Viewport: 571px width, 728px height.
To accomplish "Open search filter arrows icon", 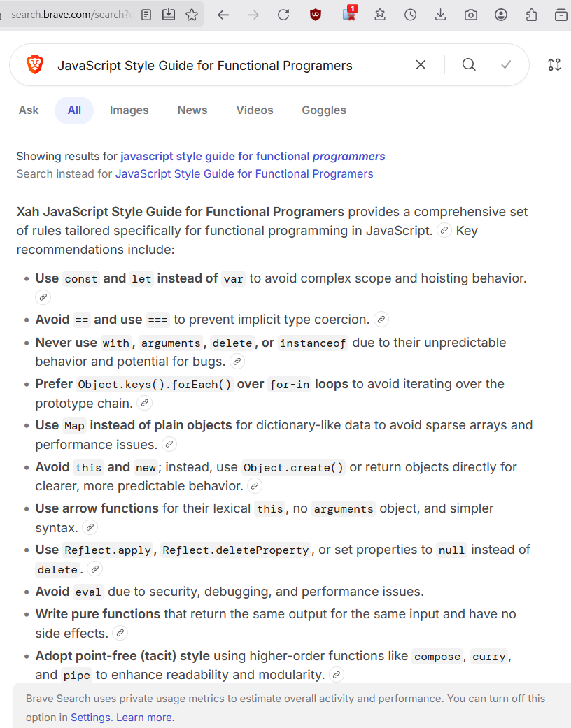I will [554, 64].
